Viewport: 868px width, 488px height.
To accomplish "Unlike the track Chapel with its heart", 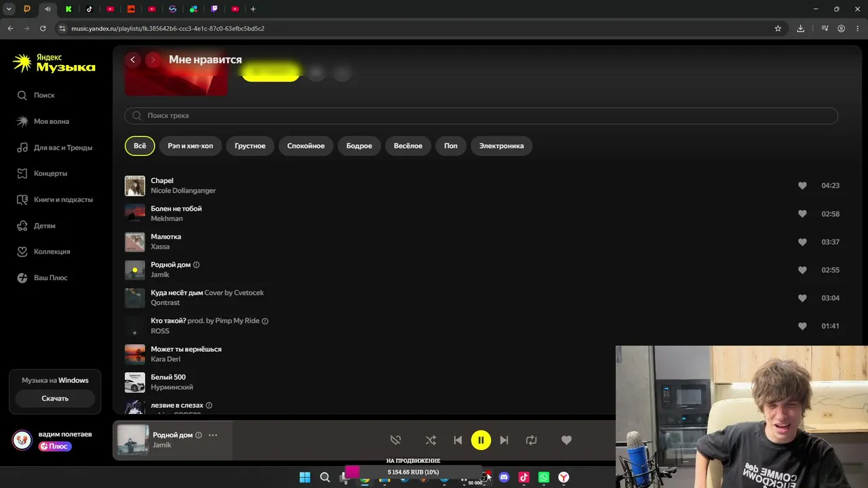I will pyautogui.click(x=802, y=186).
